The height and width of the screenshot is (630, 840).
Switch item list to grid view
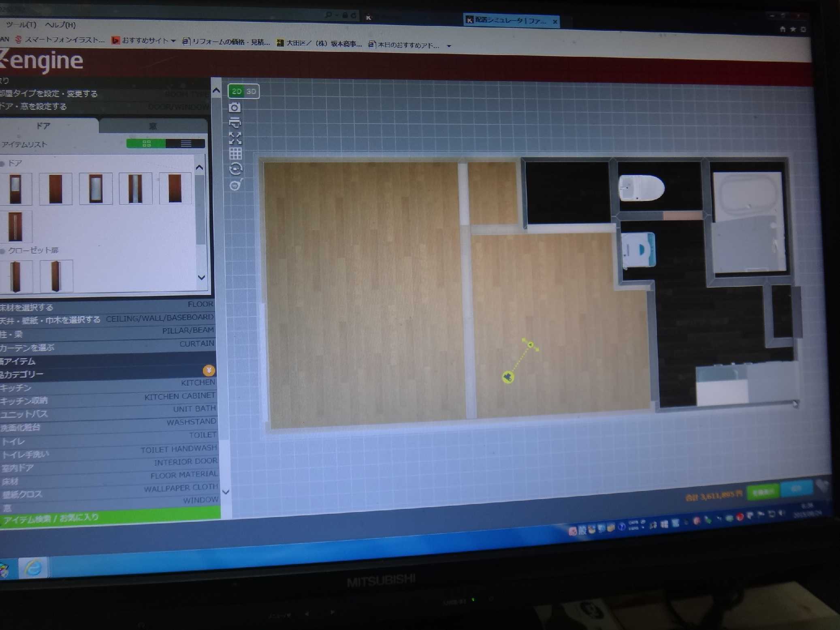pos(146,143)
